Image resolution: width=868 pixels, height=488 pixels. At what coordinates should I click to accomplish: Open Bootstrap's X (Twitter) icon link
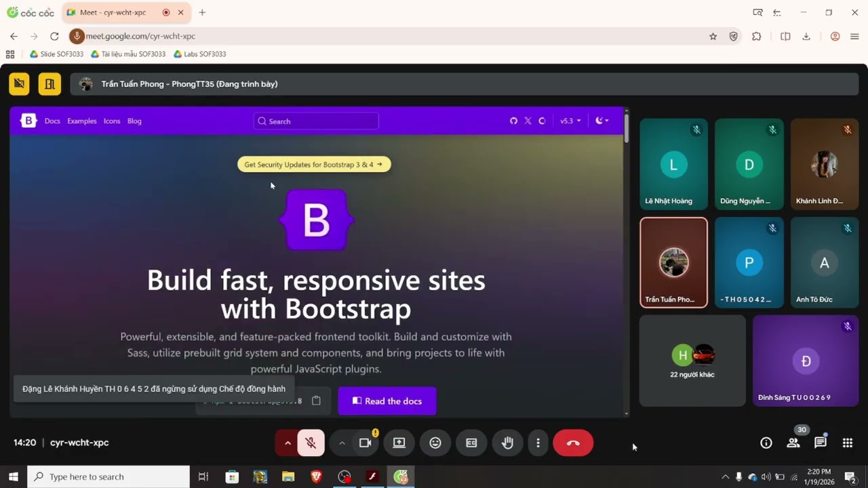[528, 121]
